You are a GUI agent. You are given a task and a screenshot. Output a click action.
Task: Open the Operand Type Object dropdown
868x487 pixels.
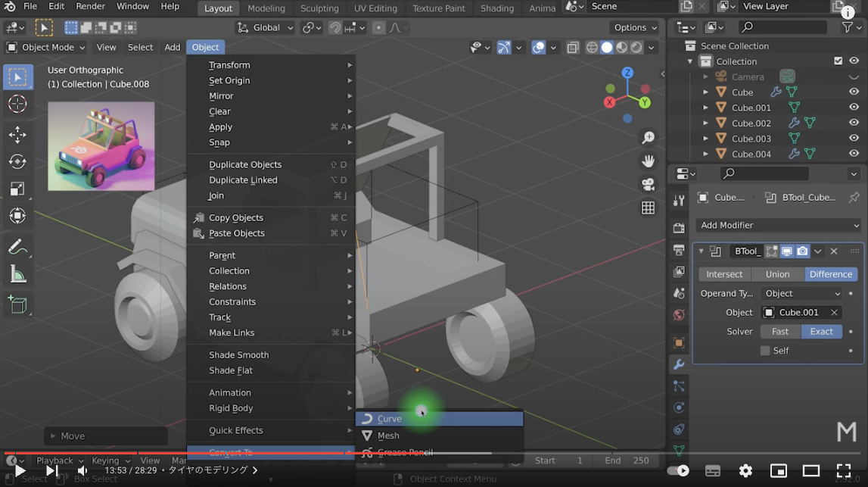(801, 293)
